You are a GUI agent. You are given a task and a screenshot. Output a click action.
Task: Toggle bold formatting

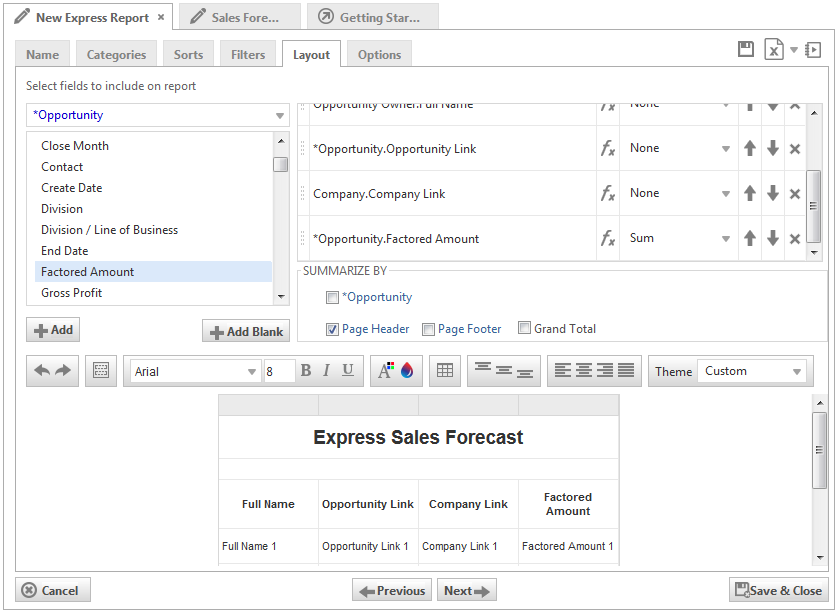pyautogui.click(x=306, y=371)
